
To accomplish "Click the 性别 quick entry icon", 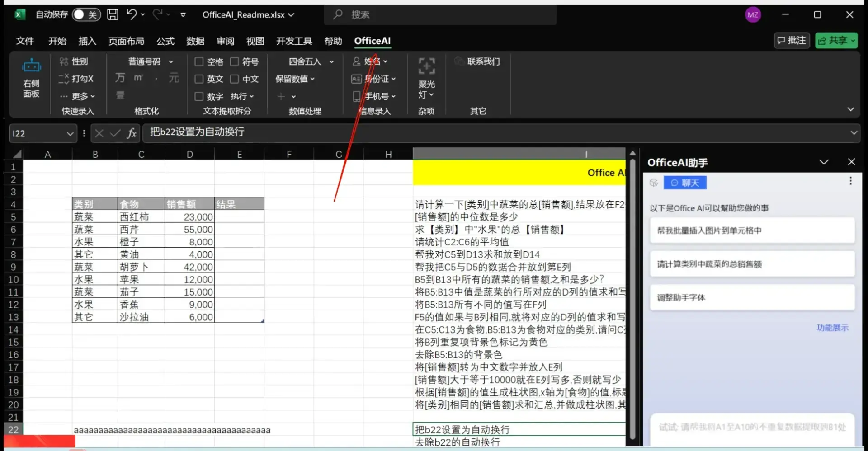I will [x=65, y=61].
